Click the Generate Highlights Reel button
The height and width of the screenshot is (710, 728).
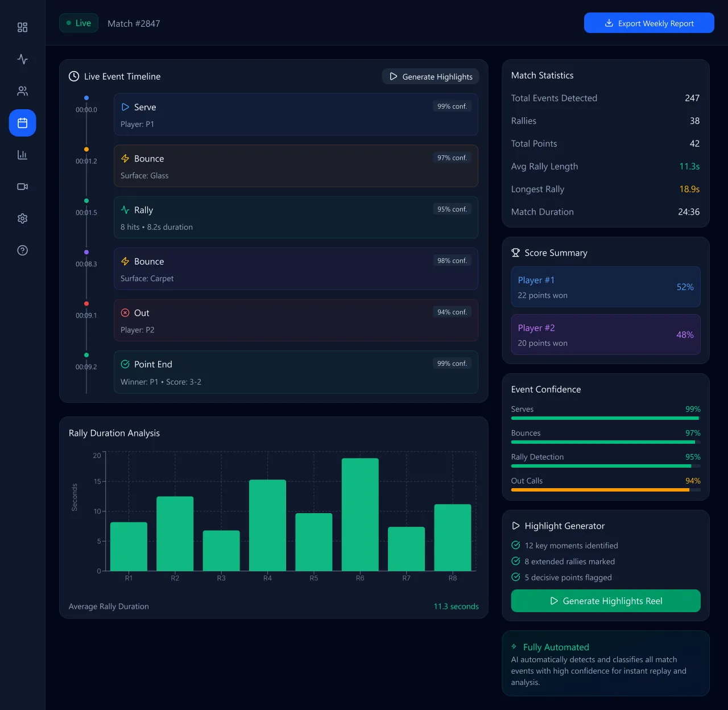click(x=605, y=601)
